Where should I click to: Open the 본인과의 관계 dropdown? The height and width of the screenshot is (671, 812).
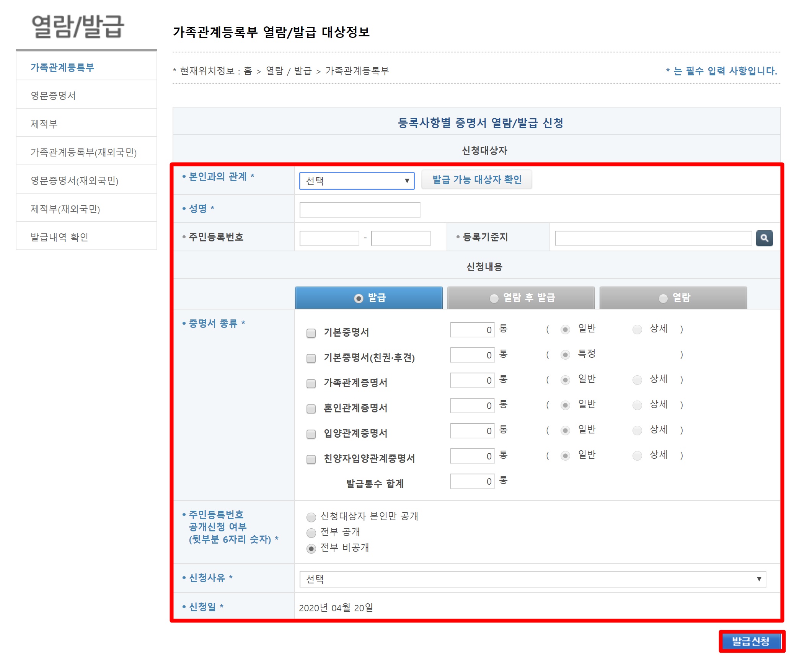pyautogui.click(x=357, y=181)
